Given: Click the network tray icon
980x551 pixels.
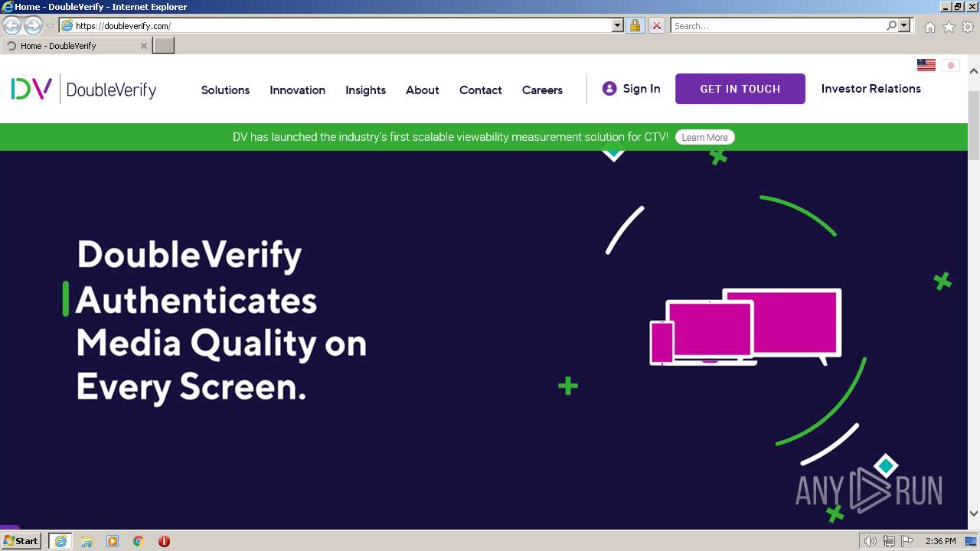Looking at the screenshot, I should click(889, 541).
